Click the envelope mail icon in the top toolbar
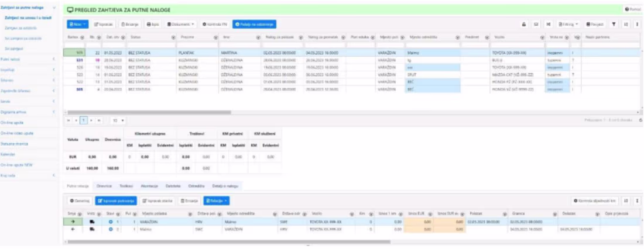This screenshot has height=249, width=644. tap(536, 25)
